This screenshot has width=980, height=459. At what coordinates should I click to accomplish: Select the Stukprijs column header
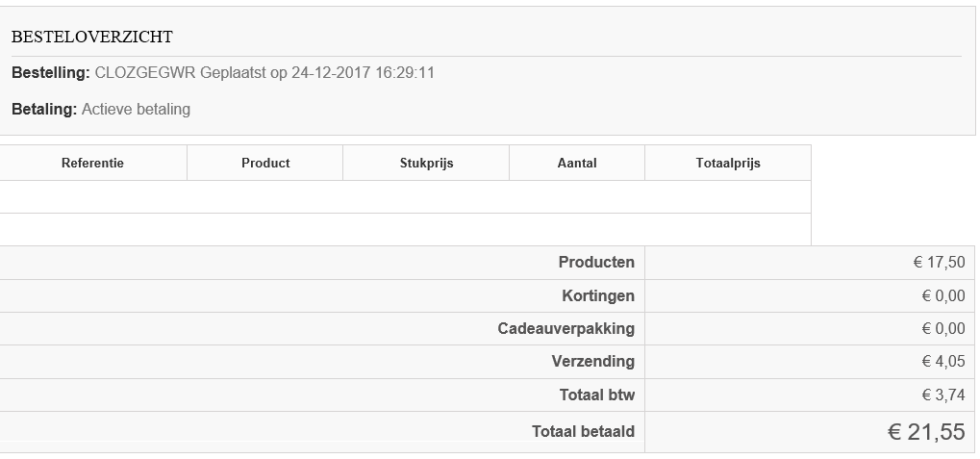click(x=426, y=163)
